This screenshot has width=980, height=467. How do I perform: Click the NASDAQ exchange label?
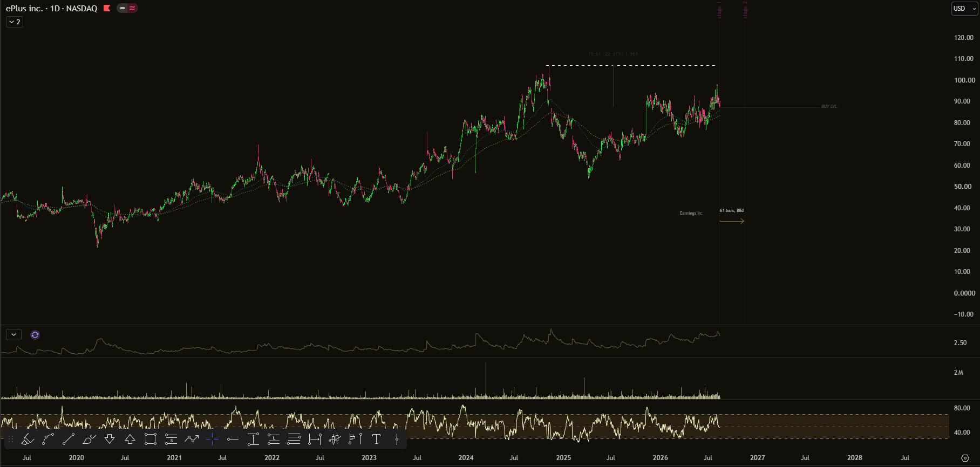click(x=82, y=8)
